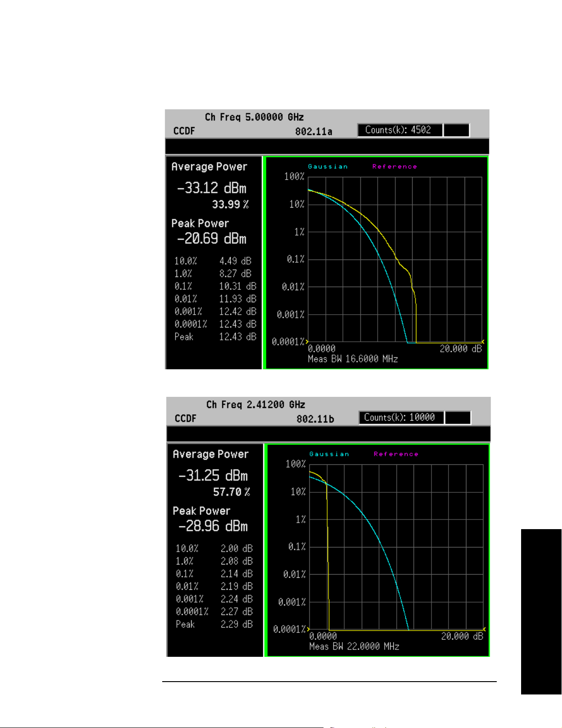The height and width of the screenshot is (728, 562).
Task: Select the 4.49 dB table value
Action: [235, 261]
